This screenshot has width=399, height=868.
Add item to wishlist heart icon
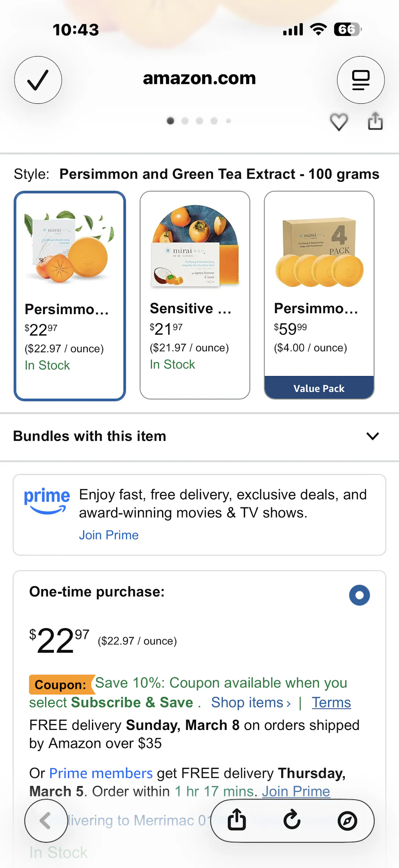(x=339, y=122)
